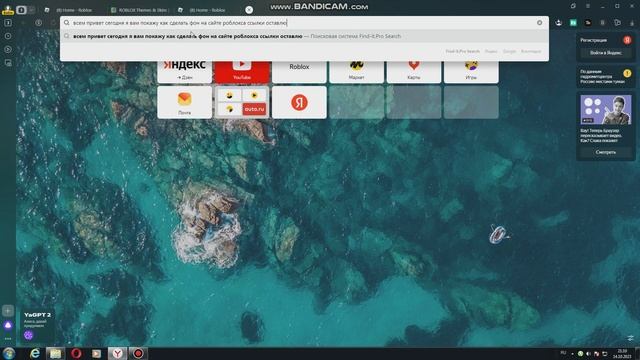Click the sidebar plus add button
This screenshot has width=640, height=360.
8,311
